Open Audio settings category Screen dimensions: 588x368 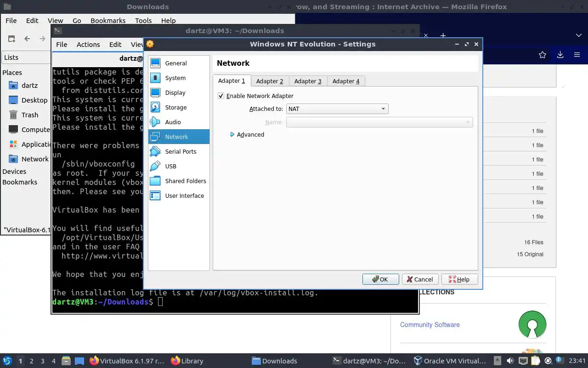[x=178, y=122]
